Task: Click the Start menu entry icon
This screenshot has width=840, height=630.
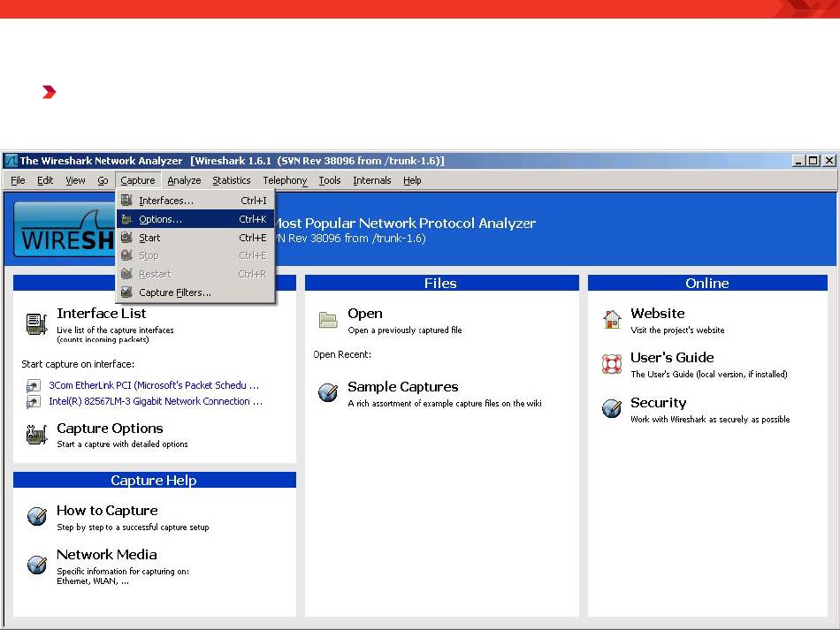Action: pos(126,237)
